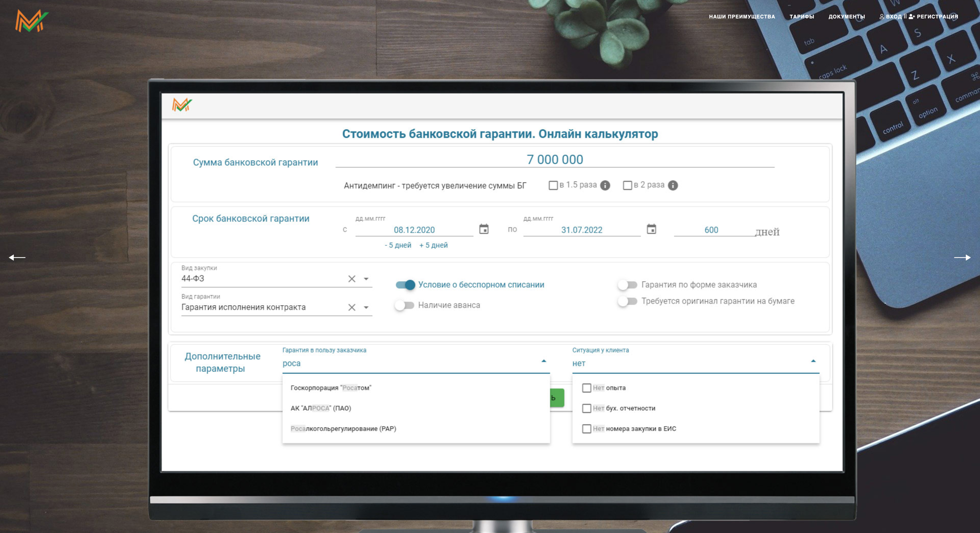Click the site logo in the page header

point(32,21)
